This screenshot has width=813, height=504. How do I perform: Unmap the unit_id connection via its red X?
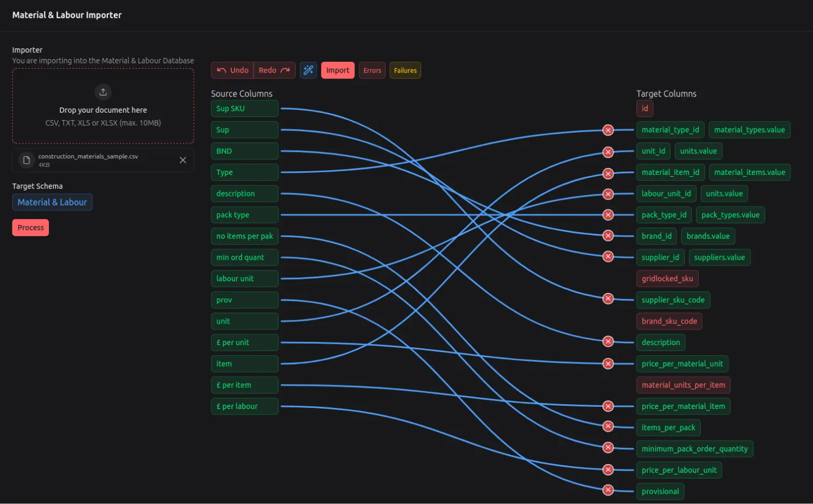[x=608, y=152]
